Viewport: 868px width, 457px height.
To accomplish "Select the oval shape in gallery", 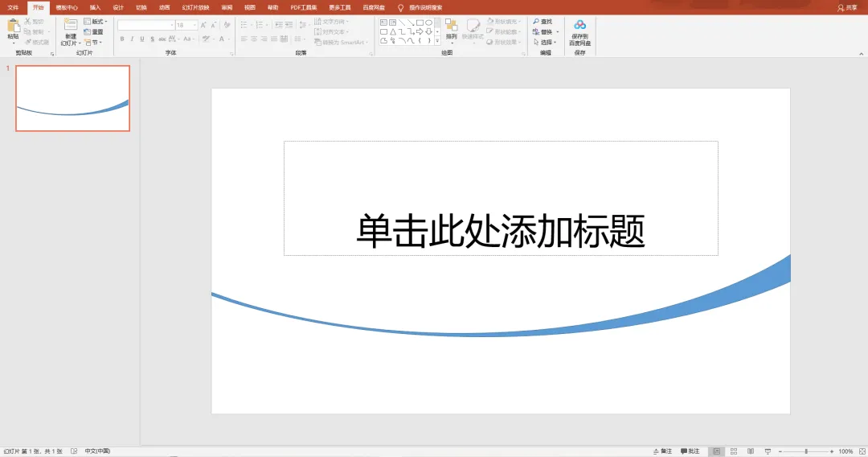I will [429, 23].
